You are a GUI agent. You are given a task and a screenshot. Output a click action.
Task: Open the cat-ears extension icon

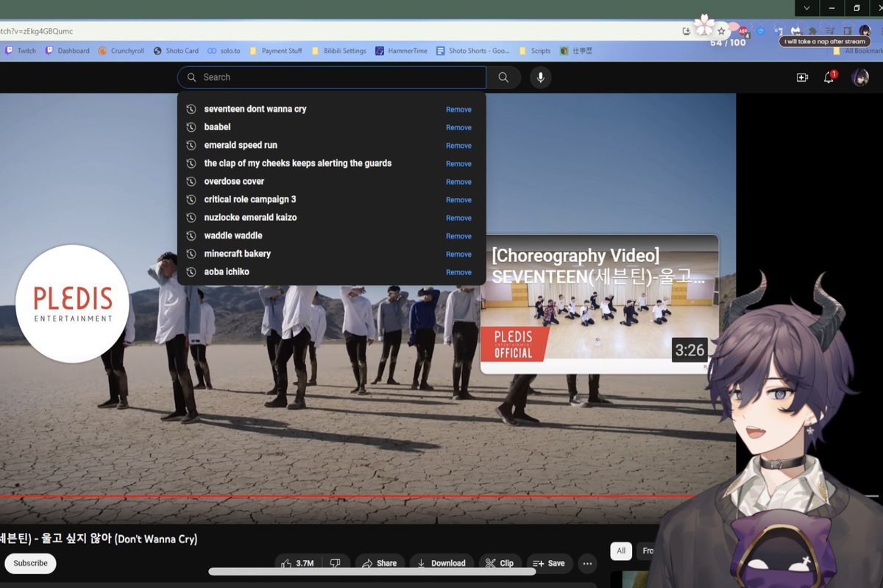click(796, 32)
